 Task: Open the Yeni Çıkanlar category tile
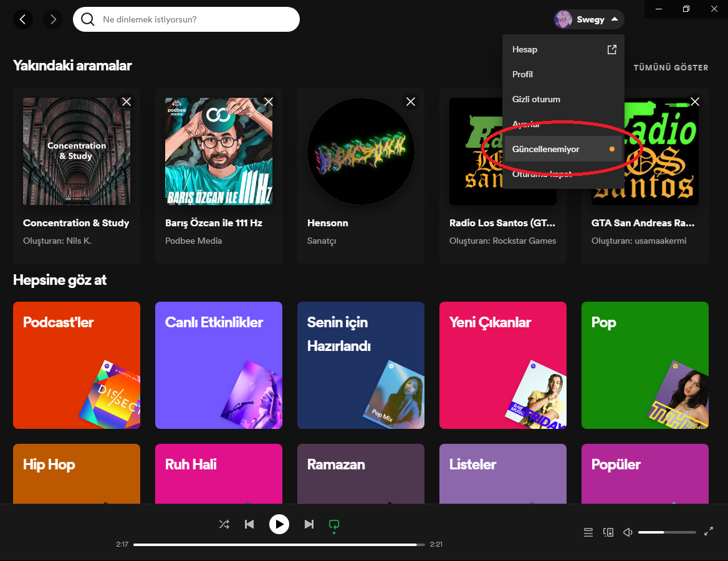click(x=503, y=365)
